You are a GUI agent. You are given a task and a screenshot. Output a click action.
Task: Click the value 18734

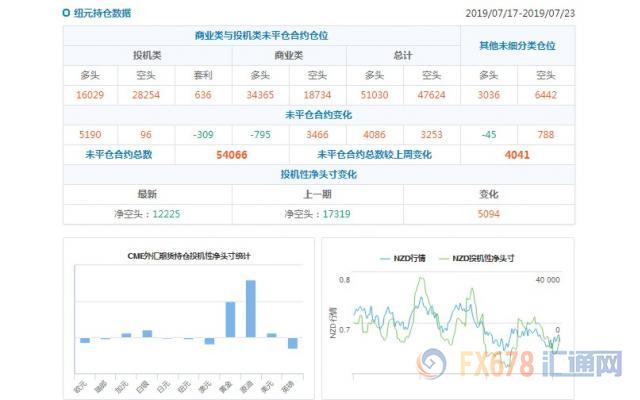coord(318,95)
